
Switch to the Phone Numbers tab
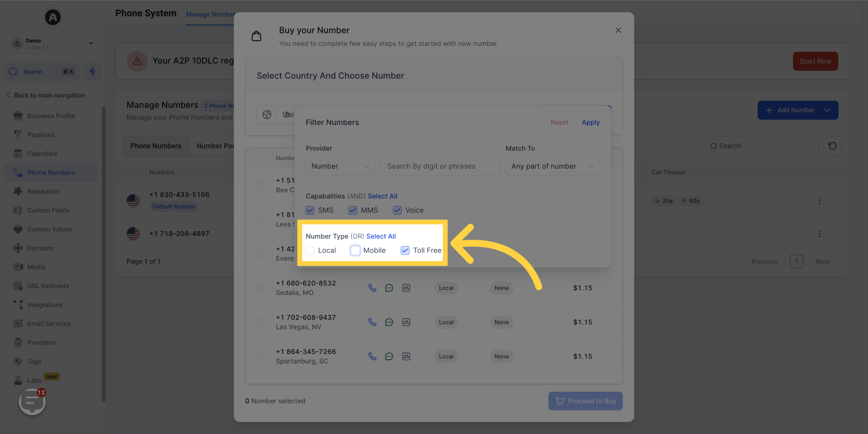click(x=156, y=146)
